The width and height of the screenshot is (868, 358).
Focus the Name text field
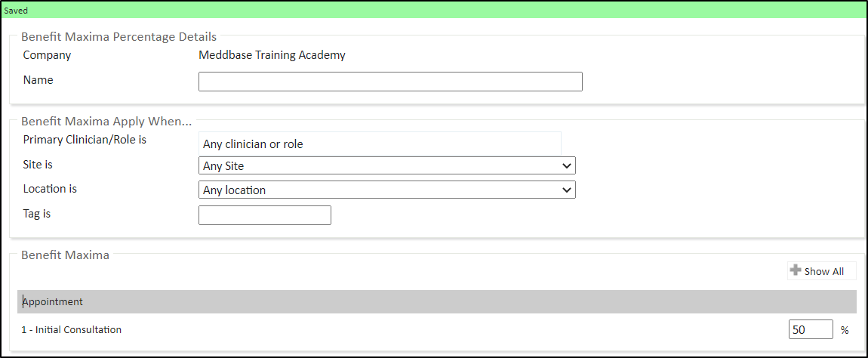pos(390,82)
